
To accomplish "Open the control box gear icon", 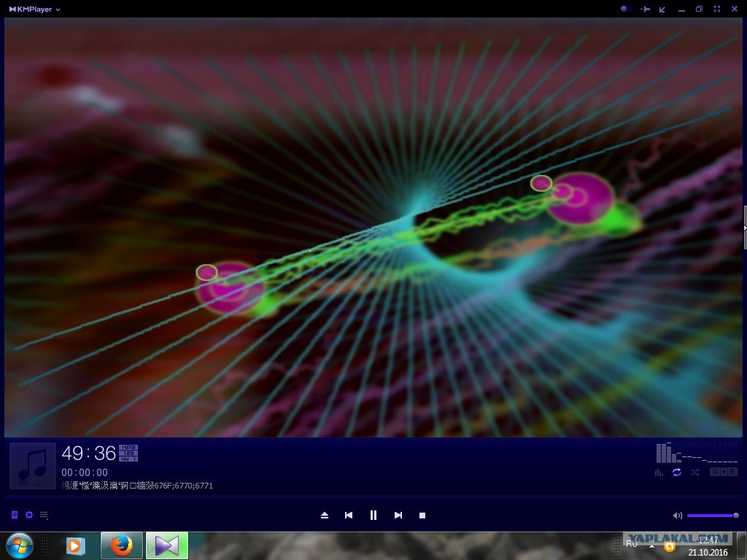I will point(29,515).
